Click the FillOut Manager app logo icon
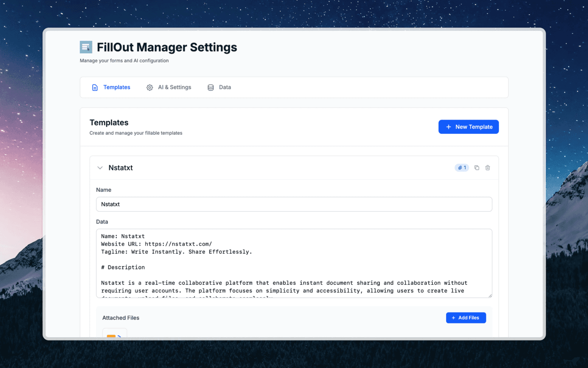588x368 pixels. (x=85, y=46)
